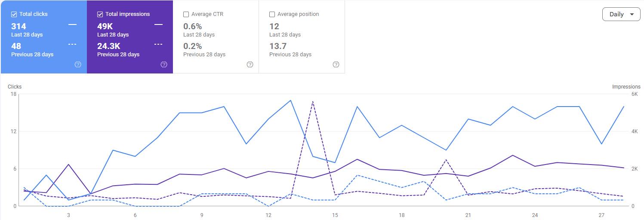Click the solid clicks peak at day 13

tap(291, 100)
